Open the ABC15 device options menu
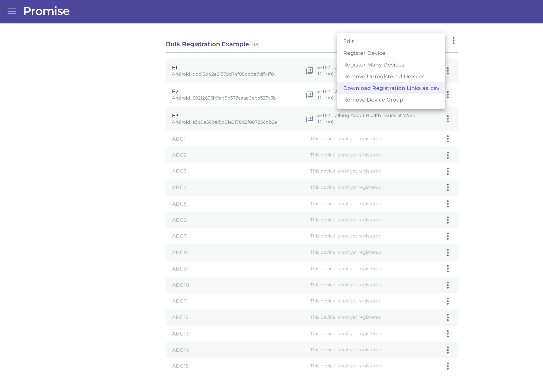 (447, 366)
